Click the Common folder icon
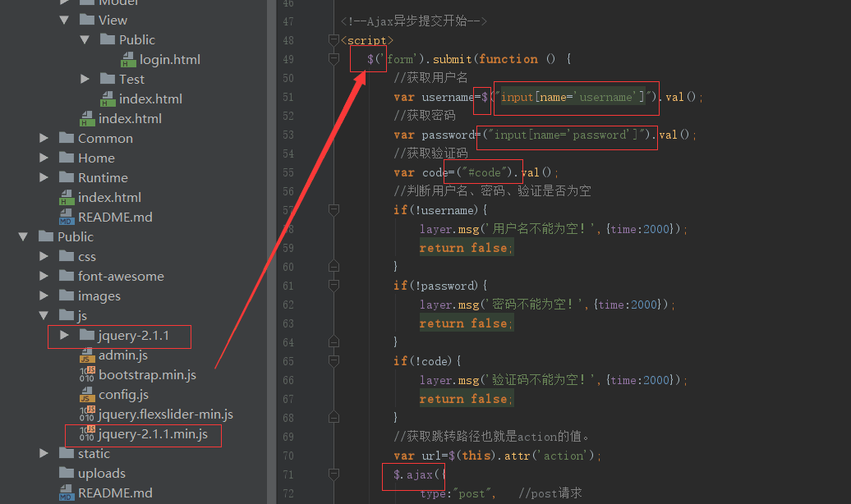 67,138
